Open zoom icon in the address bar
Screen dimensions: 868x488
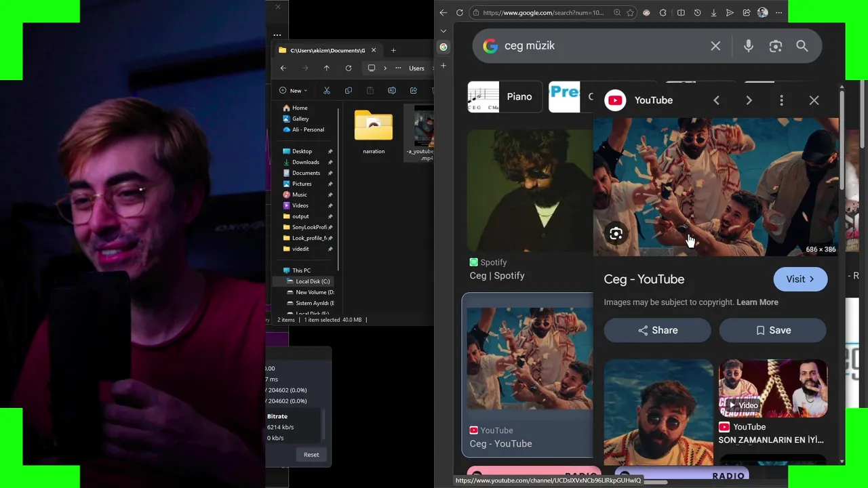coord(616,12)
